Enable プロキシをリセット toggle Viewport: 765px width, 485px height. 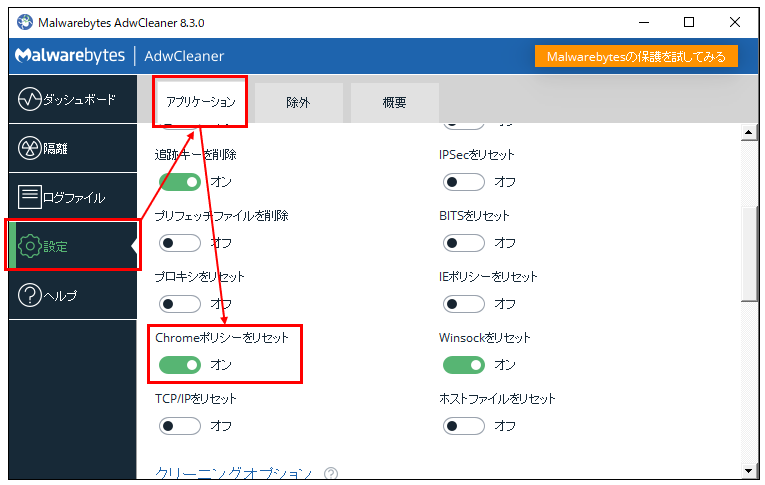pos(180,304)
